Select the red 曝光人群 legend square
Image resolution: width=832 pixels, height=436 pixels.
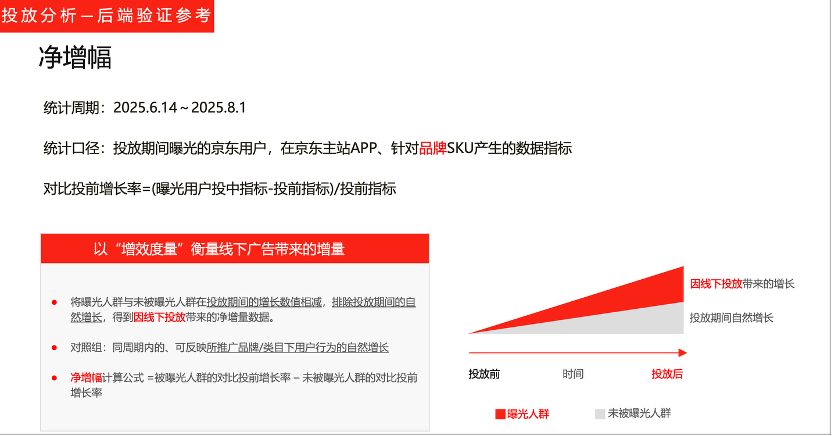coord(500,413)
